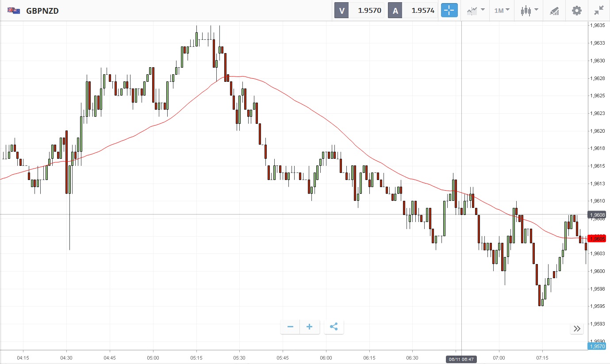Click the 06/11 06:47 time marker
610x364 pixels.
click(461, 359)
